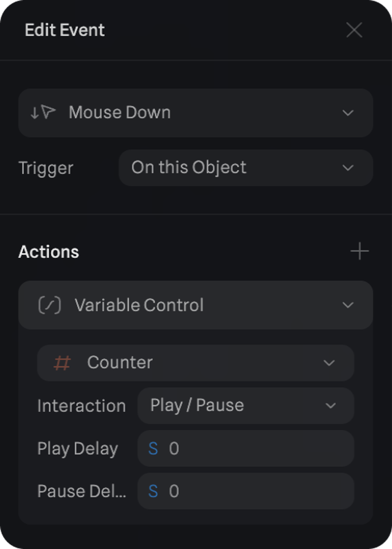This screenshot has width=392, height=549.
Task: Click the Interaction label
Action: (81, 406)
